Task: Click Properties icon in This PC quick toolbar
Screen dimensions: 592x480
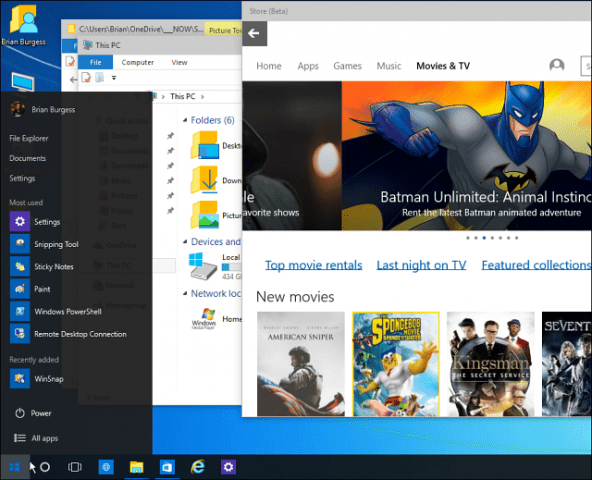Action: (86, 78)
